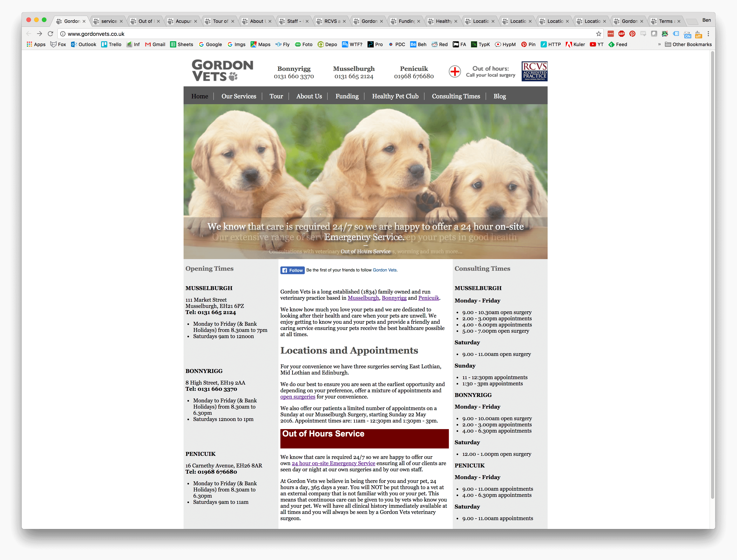
Task: Click the bookmark star in the address bar
Action: pyautogui.click(x=599, y=34)
